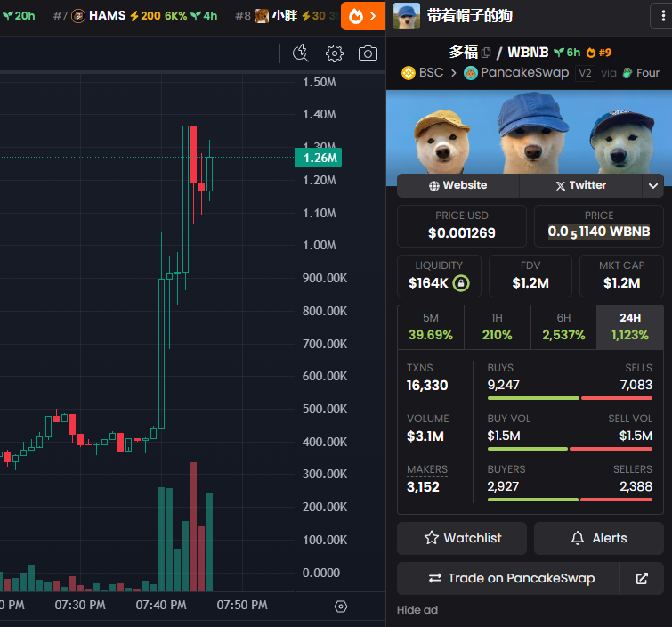The image size is (672, 627).
Task: Open the token Twitter link
Action: point(580,185)
